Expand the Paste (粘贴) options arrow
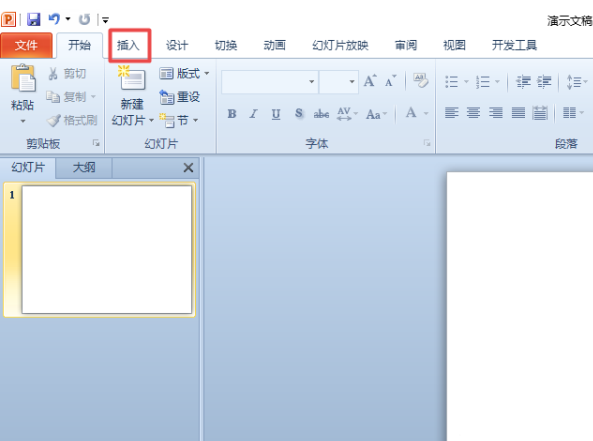This screenshot has height=441, width=593. [23, 121]
